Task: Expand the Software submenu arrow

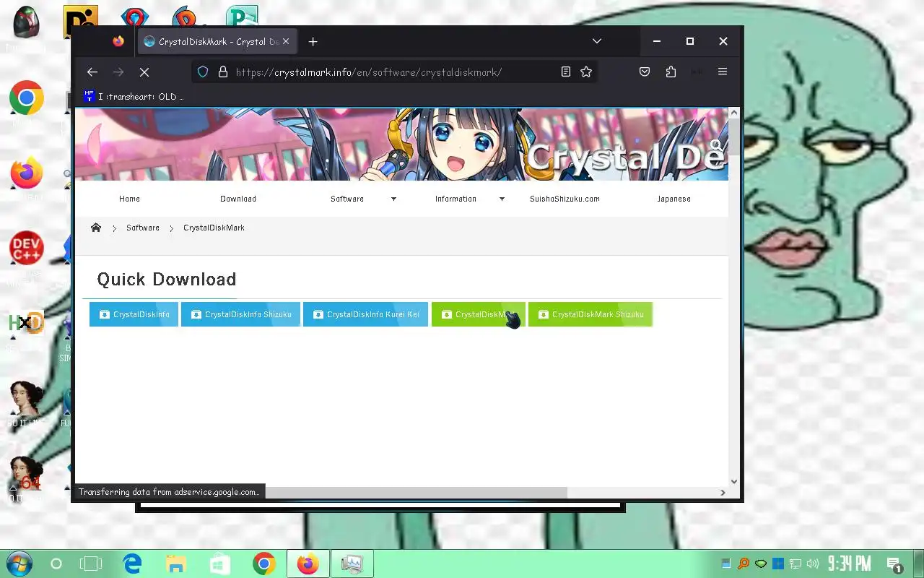Action: point(393,199)
